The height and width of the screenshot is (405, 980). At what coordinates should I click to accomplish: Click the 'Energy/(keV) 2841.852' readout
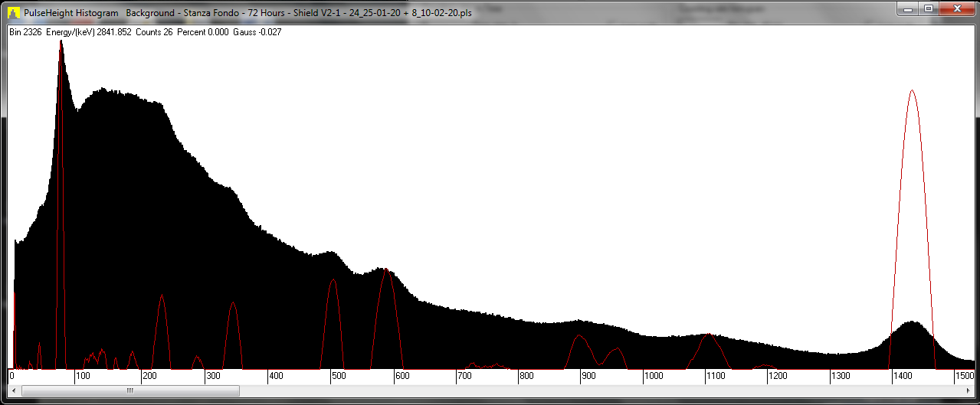tap(88, 32)
